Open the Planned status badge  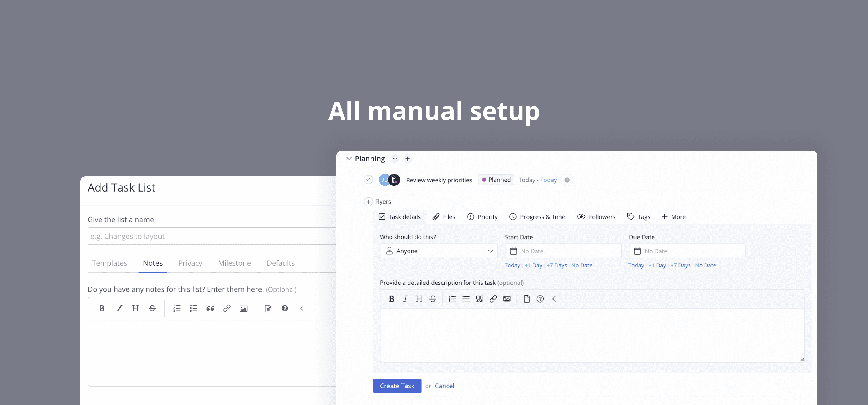pyautogui.click(x=496, y=180)
